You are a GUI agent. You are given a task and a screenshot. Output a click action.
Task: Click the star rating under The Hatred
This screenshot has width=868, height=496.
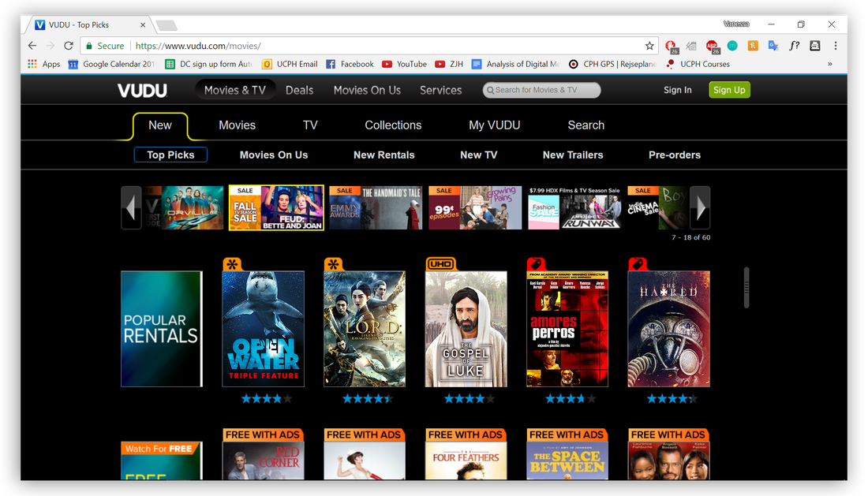(x=672, y=399)
